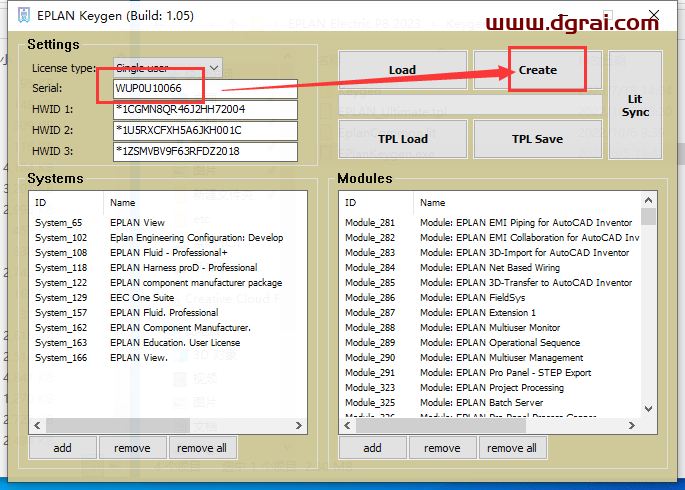Select Module_325 Batch Server row
685x490 pixels.
click(x=491, y=403)
